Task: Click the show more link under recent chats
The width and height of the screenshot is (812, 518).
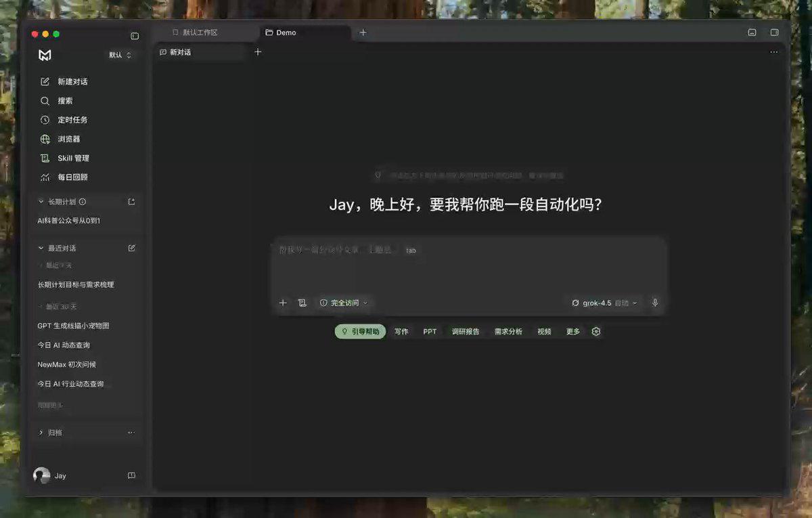Action: (50, 406)
